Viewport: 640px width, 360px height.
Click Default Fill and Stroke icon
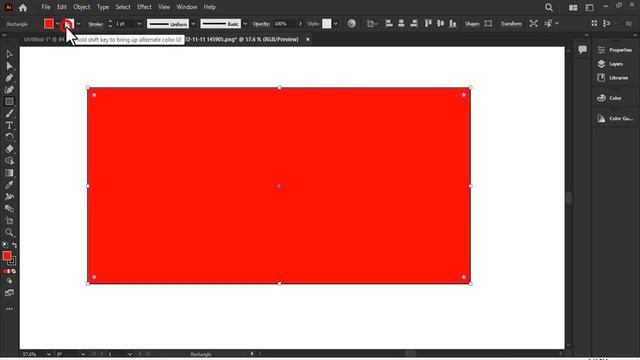(x=5, y=245)
